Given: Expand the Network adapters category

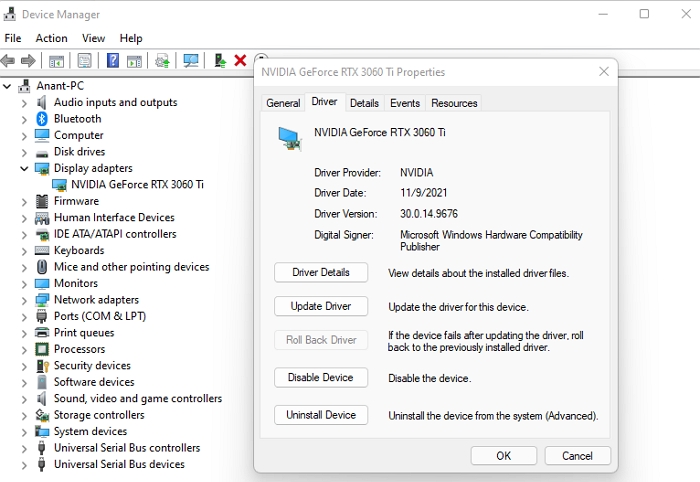Looking at the screenshot, I should pos(24,300).
